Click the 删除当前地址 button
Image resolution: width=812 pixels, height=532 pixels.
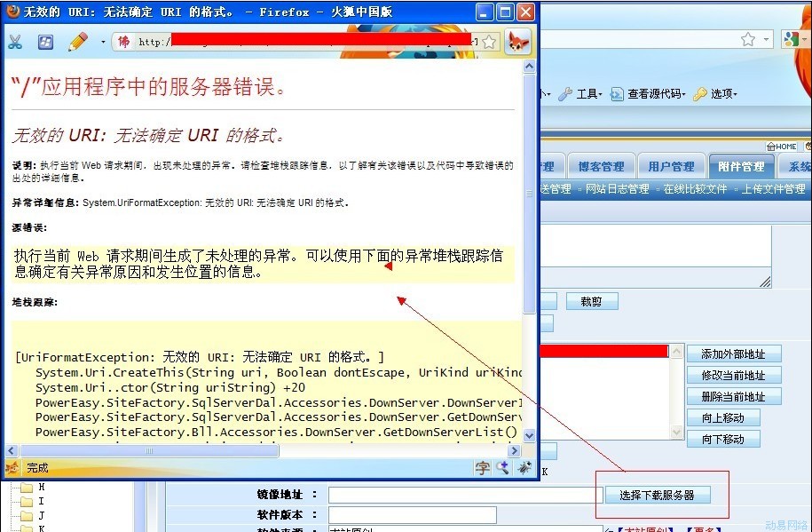click(x=733, y=397)
